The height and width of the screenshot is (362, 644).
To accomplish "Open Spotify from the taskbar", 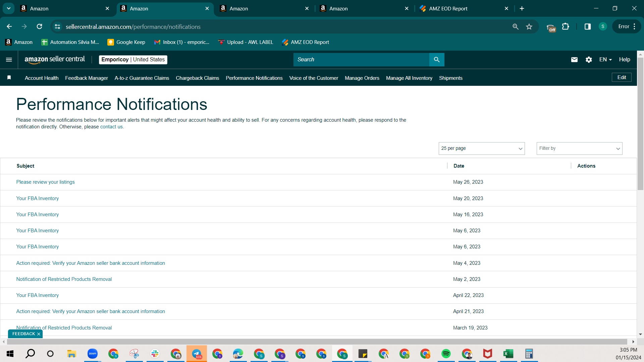I will (446, 354).
